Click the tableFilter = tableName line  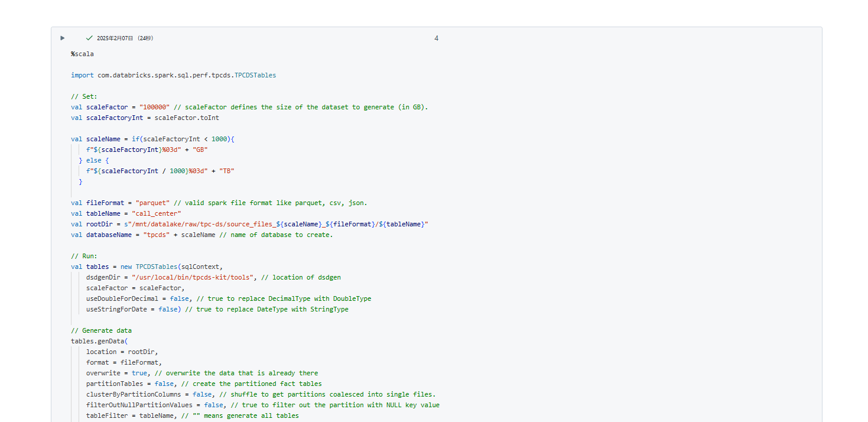(193, 415)
